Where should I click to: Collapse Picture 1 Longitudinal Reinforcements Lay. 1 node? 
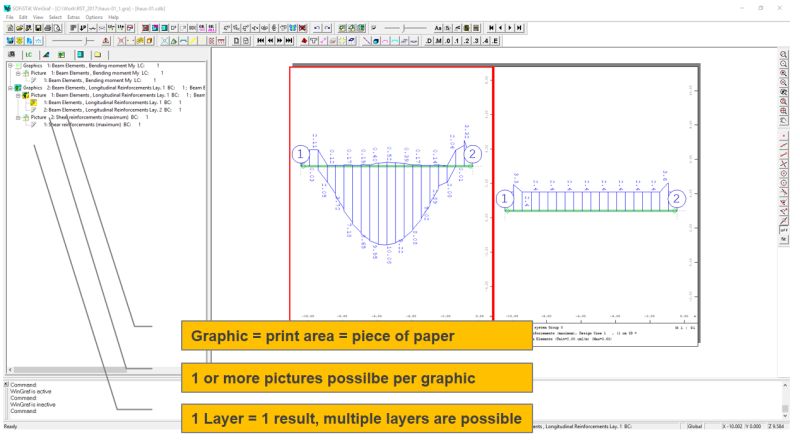[x=18, y=95]
